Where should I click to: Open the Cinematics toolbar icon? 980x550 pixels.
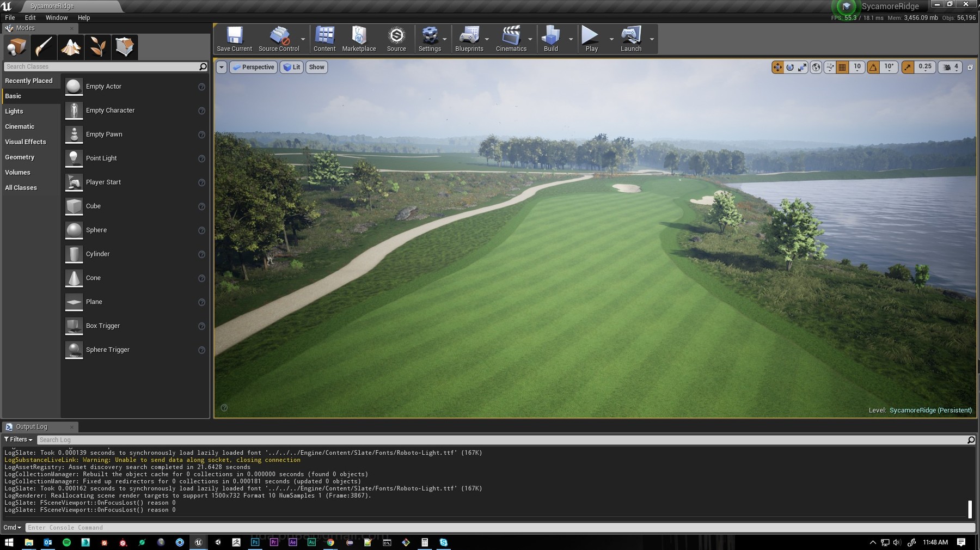(x=511, y=39)
